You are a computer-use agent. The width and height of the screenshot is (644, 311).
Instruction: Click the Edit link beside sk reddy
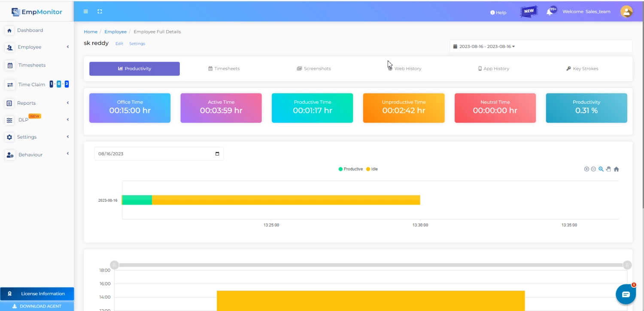(x=119, y=44)
